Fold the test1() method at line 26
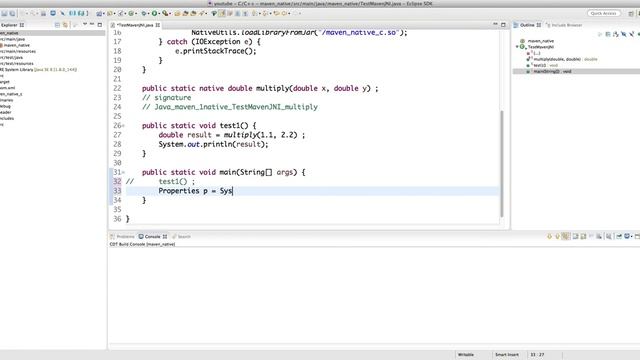 point(123,126)
